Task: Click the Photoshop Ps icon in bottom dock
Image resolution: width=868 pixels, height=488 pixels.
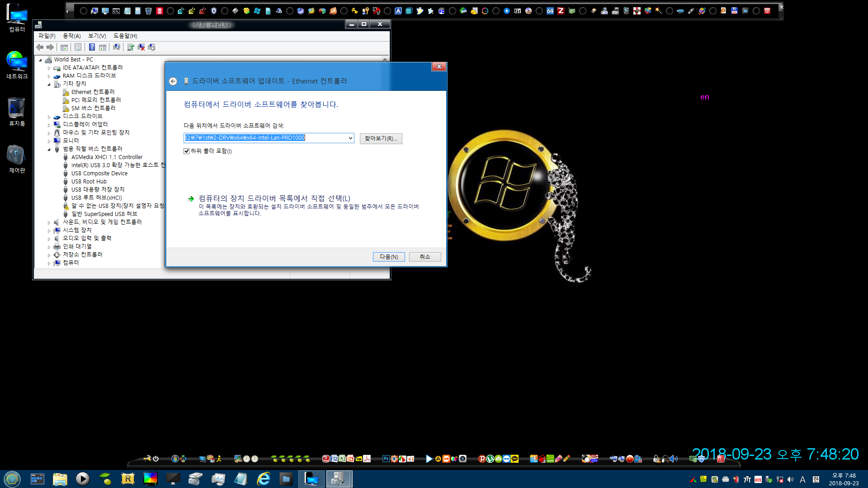Action: (x=386, y=459)
